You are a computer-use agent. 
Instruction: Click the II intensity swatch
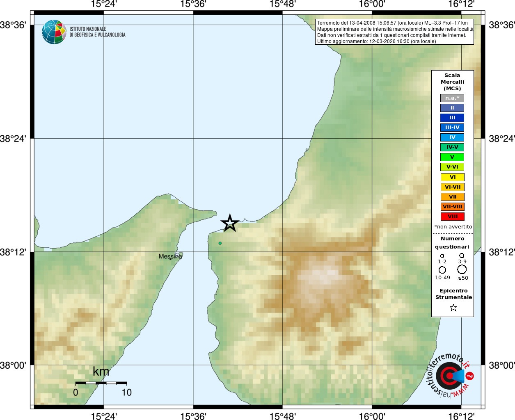click(x=452, y=108)
